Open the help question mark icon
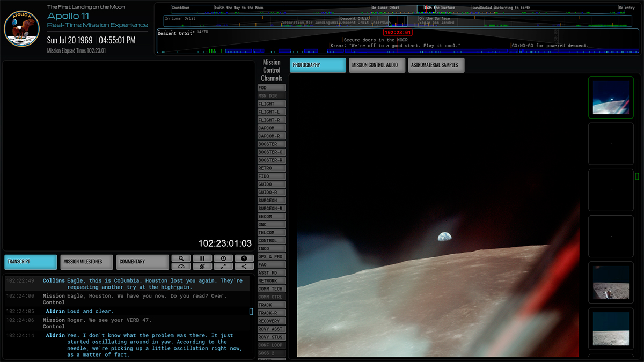This screenshot has height=362, width=644. point(244,258)
